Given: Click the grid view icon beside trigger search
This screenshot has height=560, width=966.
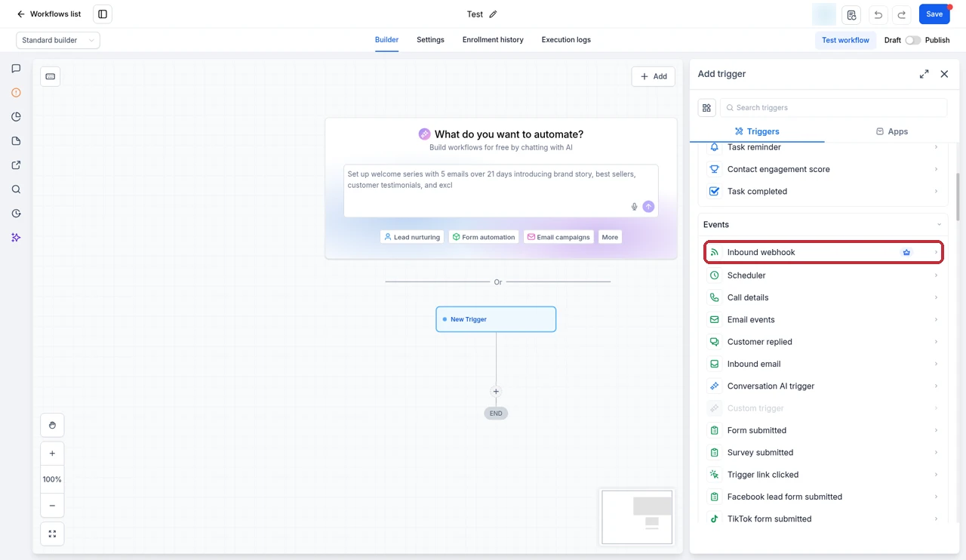Looking at the screenshot, I should 706,108.
